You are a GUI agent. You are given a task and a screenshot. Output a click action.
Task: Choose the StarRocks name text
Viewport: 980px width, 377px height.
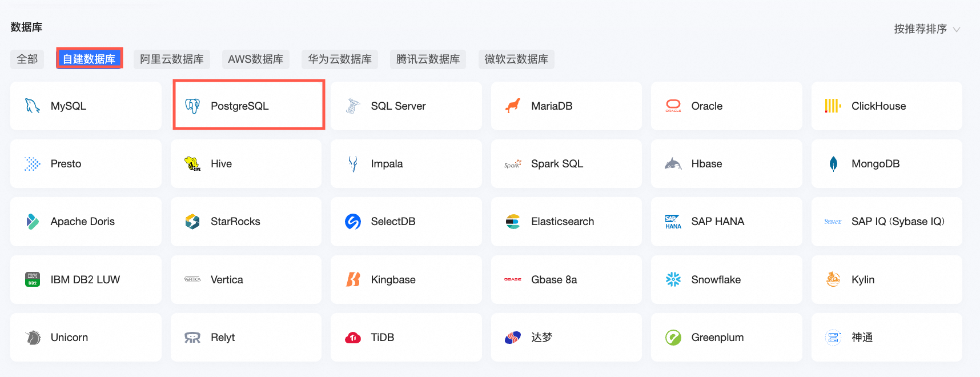(x=236, y=222)
